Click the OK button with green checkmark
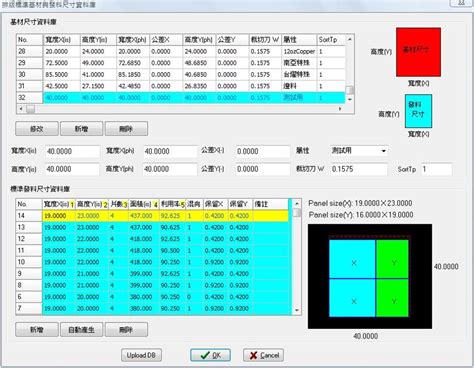 pyautogui.click(x=210, y=355)
